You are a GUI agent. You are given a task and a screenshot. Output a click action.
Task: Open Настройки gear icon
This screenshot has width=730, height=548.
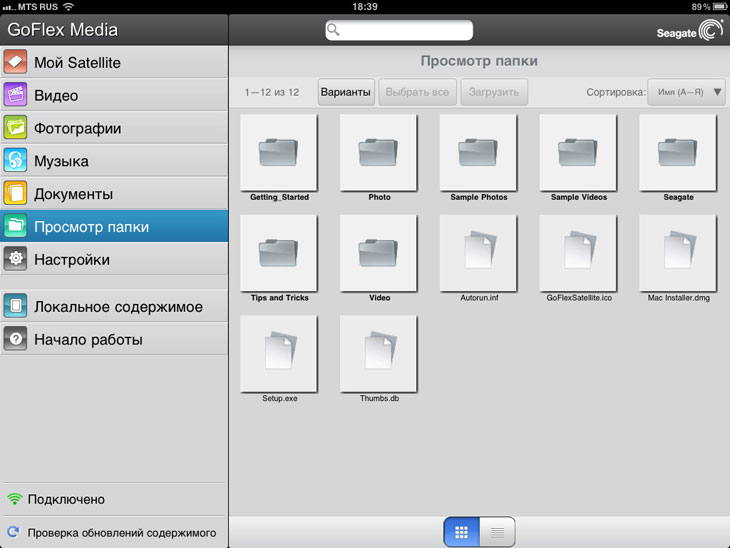tap(15, 260)
